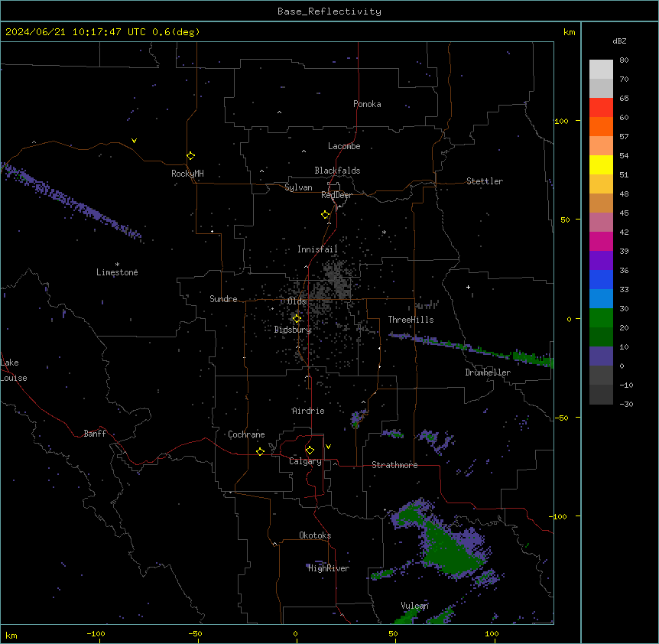Image resolution: width=659 pixels, height=644 pixels.
Task: Click the -100 tick on the bottom axis
Action: (96, 634)
